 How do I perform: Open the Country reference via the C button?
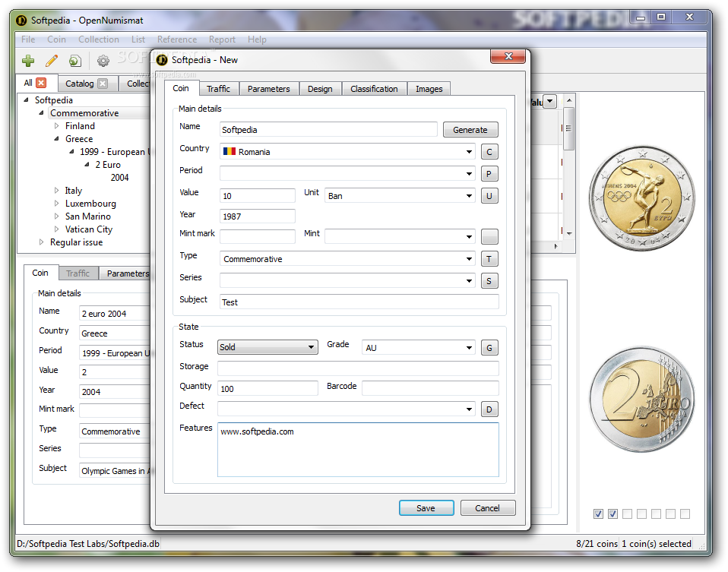tap(489, 152)
